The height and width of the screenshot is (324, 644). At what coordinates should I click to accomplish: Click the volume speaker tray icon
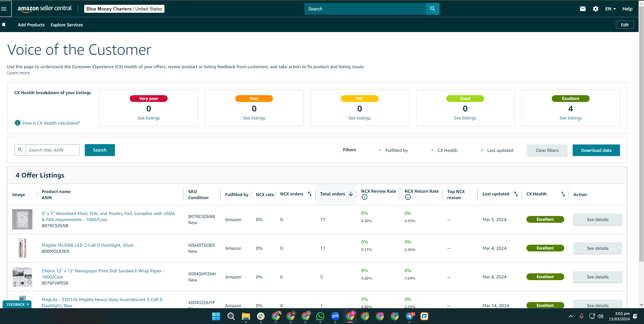[600, 316]
